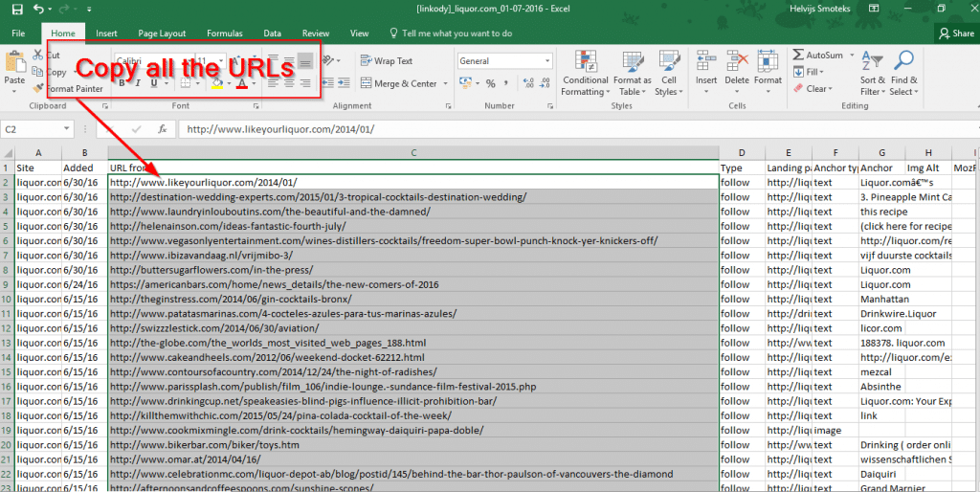Open the Orientation text rotation tool
This screenshot has width=980, height=492.
(329, 60)
